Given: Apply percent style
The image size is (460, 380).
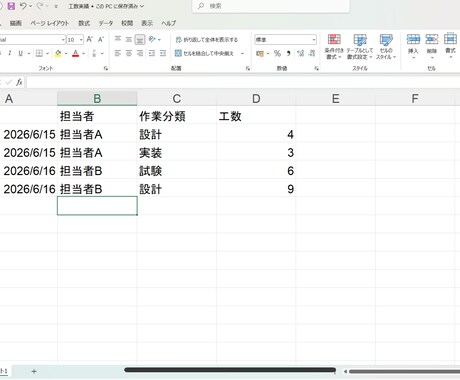Looking at the screenshot, I should [277, 53].
